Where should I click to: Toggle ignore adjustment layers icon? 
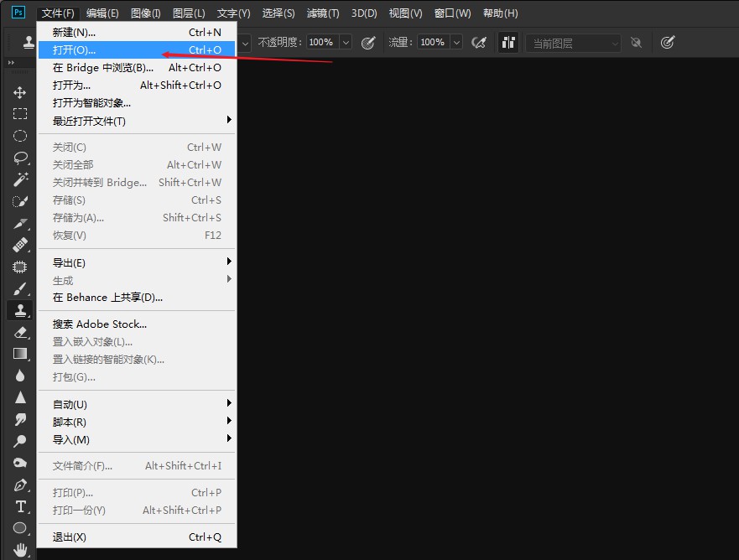(x=637, y=43)
